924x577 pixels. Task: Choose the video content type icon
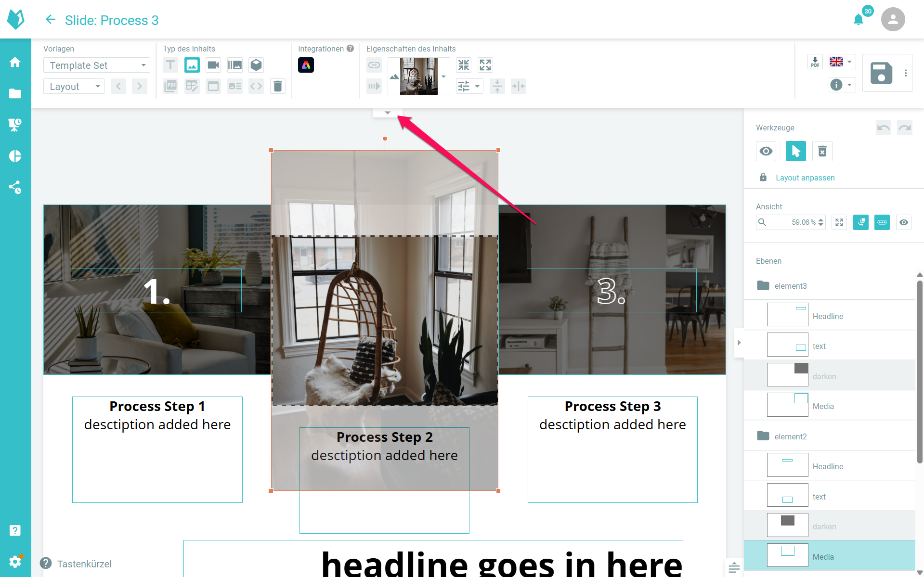[x=213, y=65]
